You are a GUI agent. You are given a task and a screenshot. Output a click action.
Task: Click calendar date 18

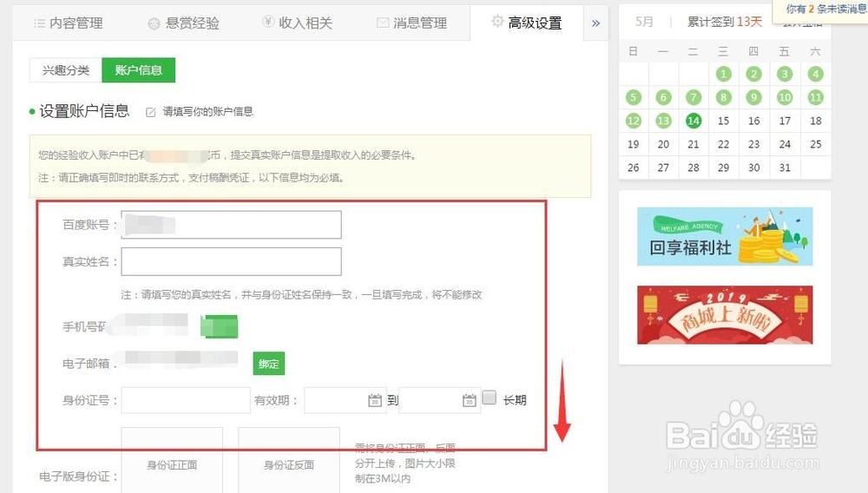[x=815, y=121]
